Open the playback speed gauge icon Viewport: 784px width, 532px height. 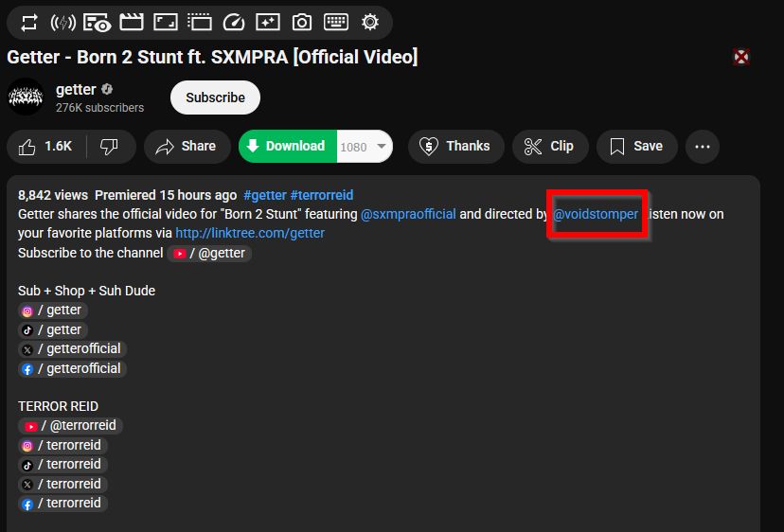click(234, 23)
